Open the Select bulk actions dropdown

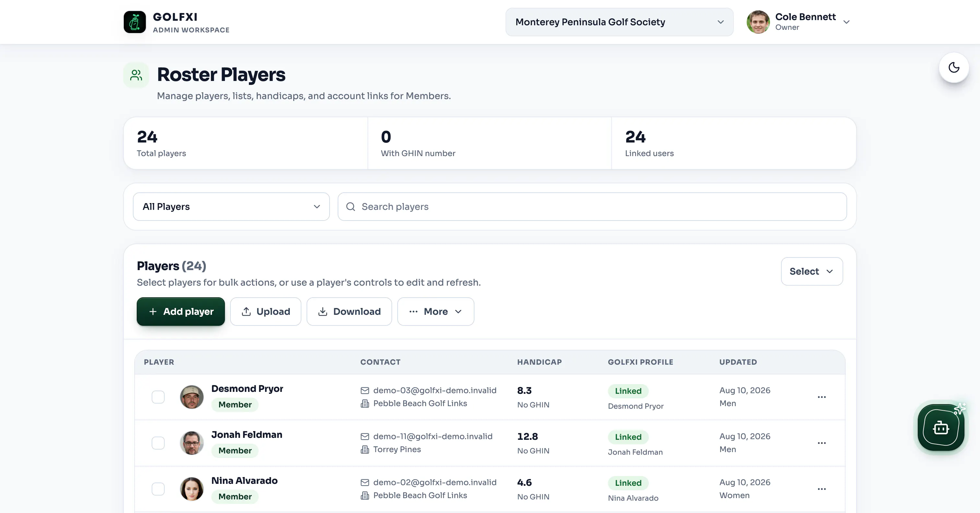[812, 271]
